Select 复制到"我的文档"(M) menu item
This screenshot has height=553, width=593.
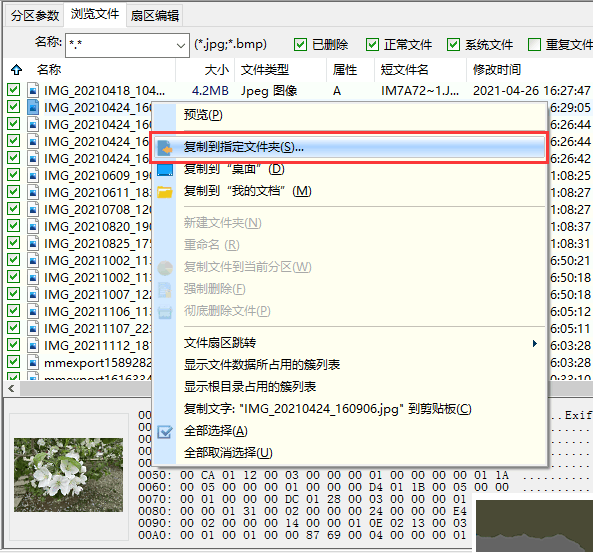coord(350,191)
